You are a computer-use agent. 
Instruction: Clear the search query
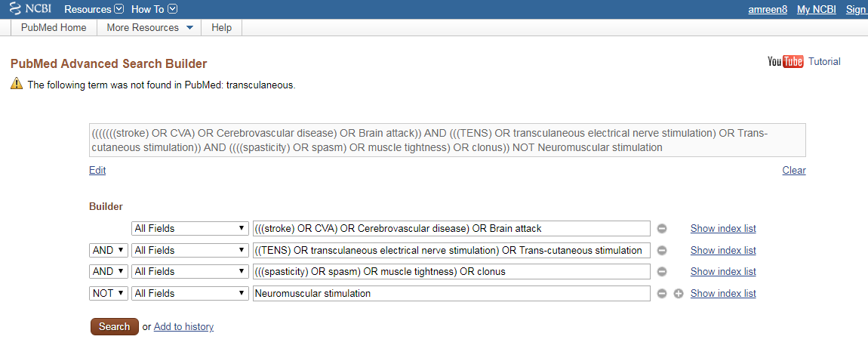pos(793,171)
